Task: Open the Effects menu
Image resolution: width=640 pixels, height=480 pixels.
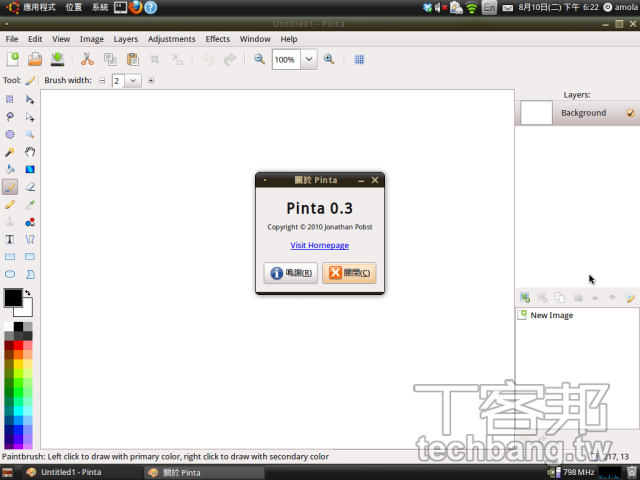Action: point(218,39)
